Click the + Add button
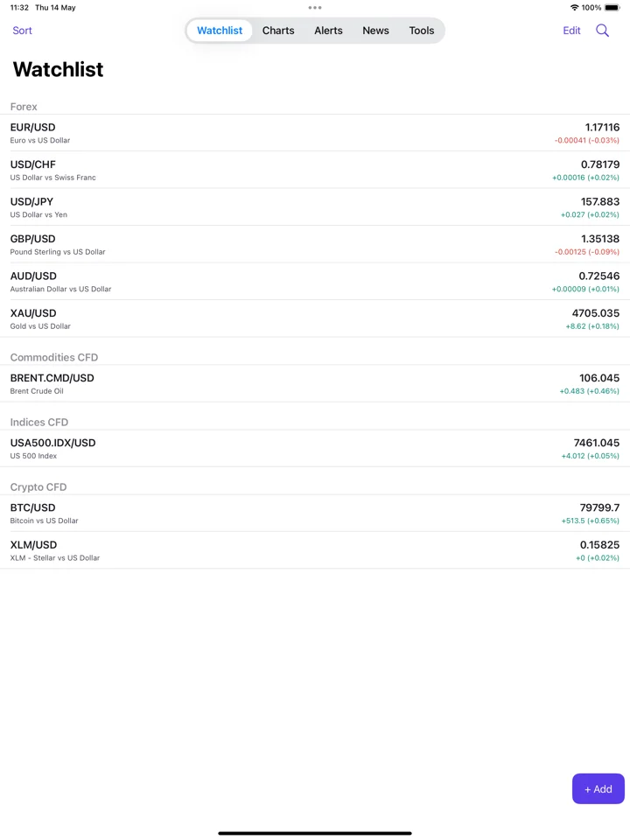The height and width of the screenshot is (840, 630). pyautogui.click(x=598, y=788)
